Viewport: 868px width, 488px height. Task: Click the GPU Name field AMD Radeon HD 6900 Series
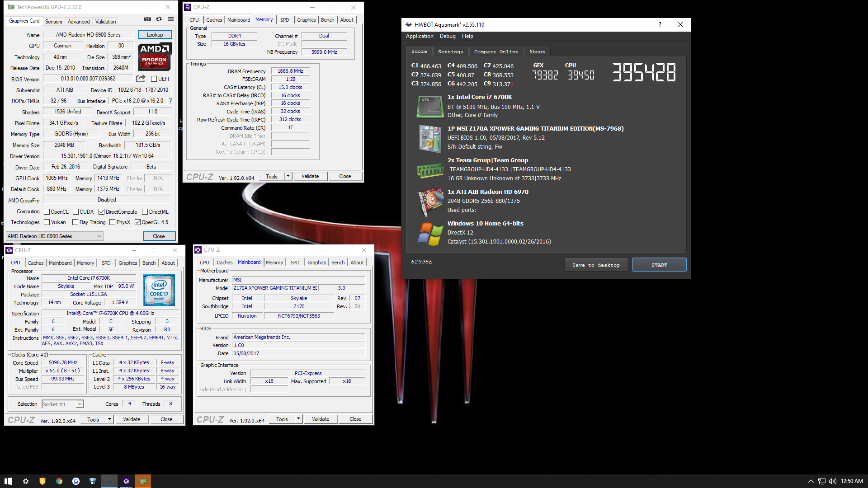[88, 35]
